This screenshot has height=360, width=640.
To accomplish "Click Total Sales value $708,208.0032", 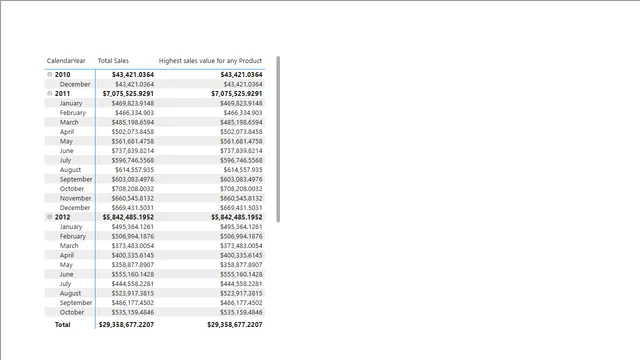I will [133, 189].
